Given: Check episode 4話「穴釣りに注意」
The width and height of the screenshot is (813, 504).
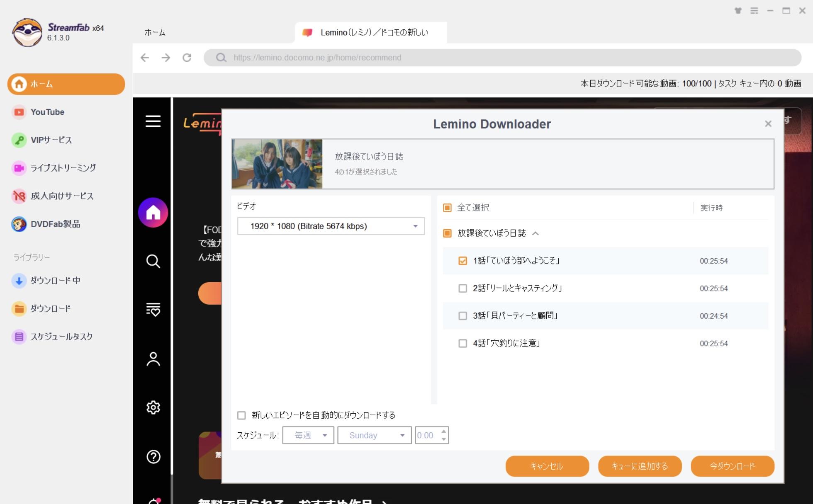Looking at the screenshot, I should click(x=462, y=343).
